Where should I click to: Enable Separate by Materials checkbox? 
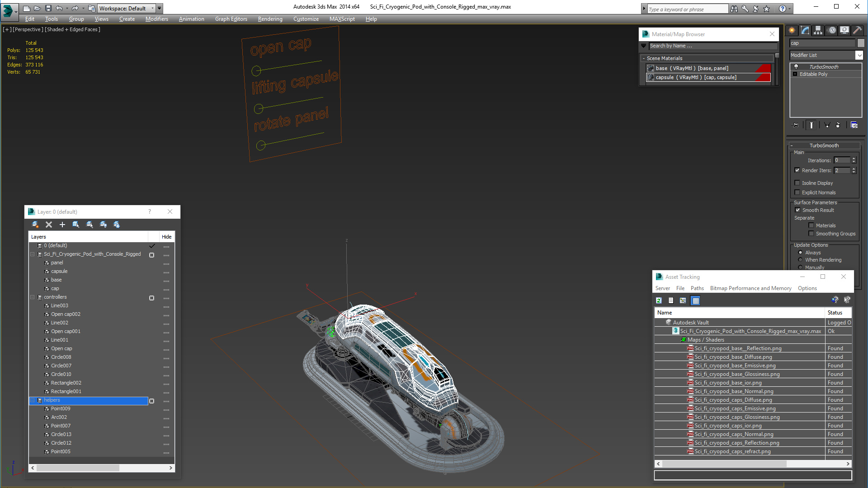pos(811,225)
